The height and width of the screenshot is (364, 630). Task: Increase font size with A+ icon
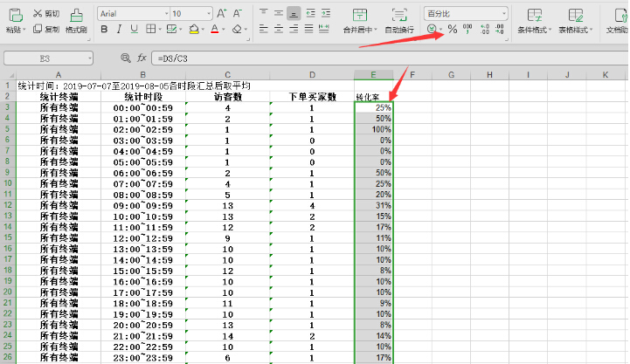[220, 14]
